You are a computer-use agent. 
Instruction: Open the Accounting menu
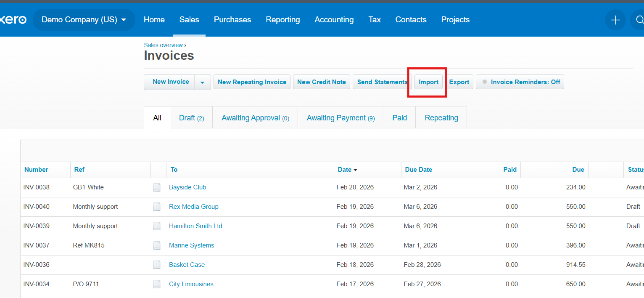(x=334, y=20)
